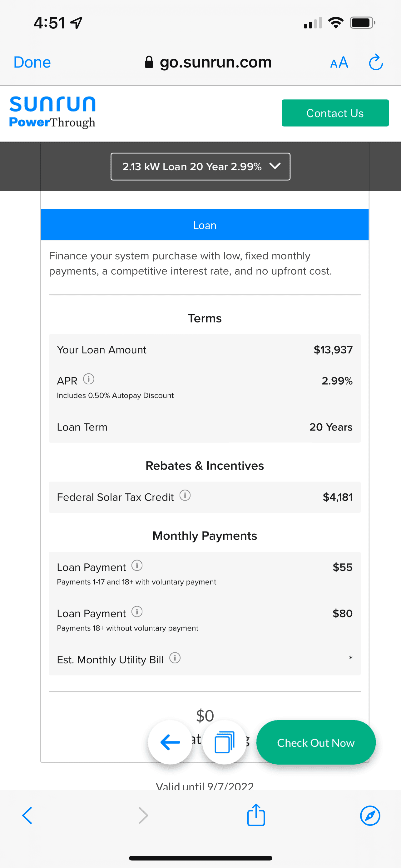This screenshot has width=401, height=868.
Task: Tap the floating copy pages icon
Action: click(224, 742)
